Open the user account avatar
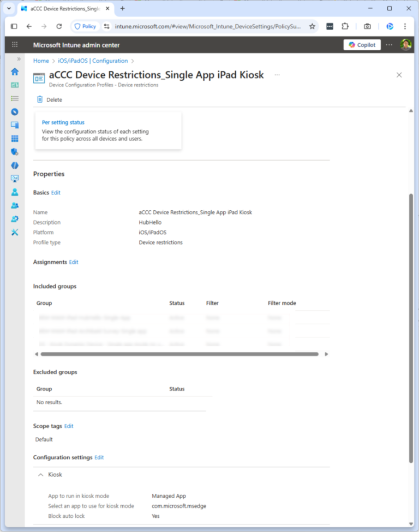The width and height of the screenshot is (419, 532). point(405,44)
